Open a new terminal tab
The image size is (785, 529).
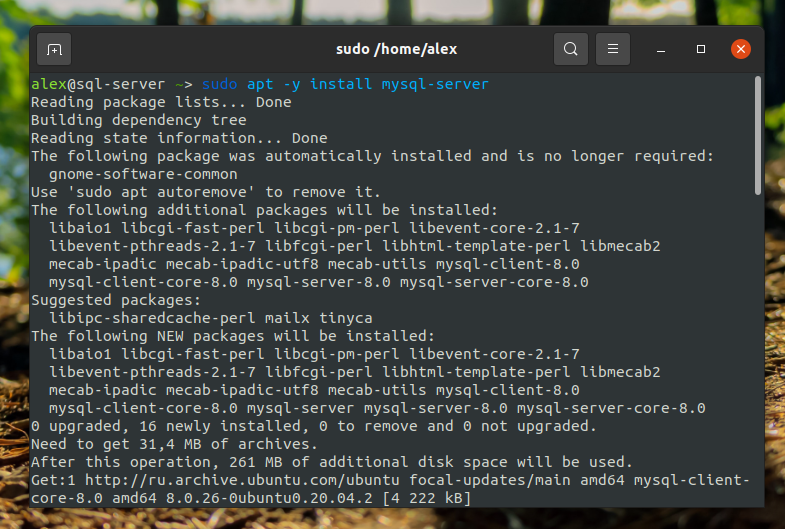point(54,49)
